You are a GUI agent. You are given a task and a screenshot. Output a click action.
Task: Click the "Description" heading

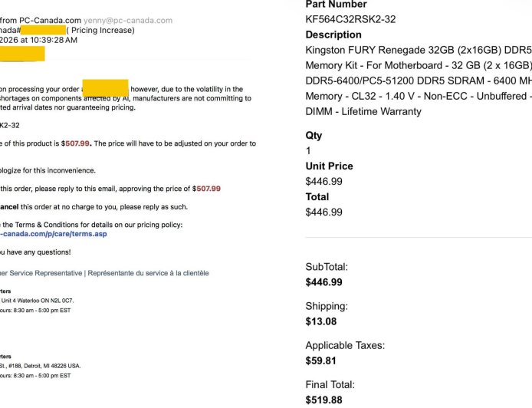click(333, 35)
